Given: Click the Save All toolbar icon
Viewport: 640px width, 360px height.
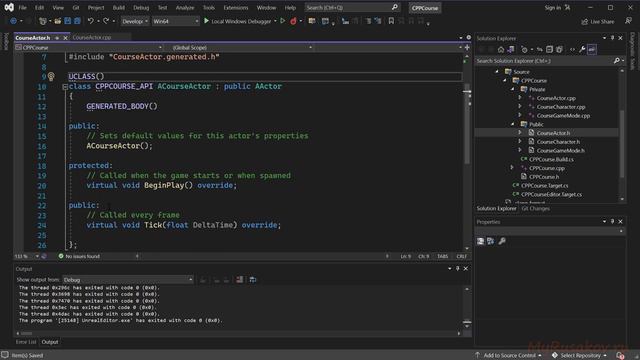Looking at the screenshot, I should (x=77, y=21).
